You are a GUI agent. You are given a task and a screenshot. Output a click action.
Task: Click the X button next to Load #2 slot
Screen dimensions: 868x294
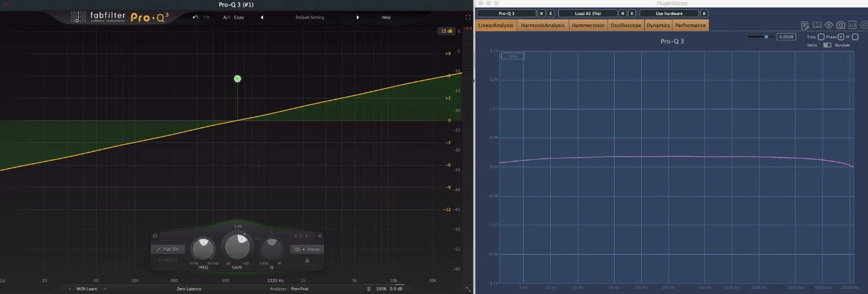coord(632,13)
